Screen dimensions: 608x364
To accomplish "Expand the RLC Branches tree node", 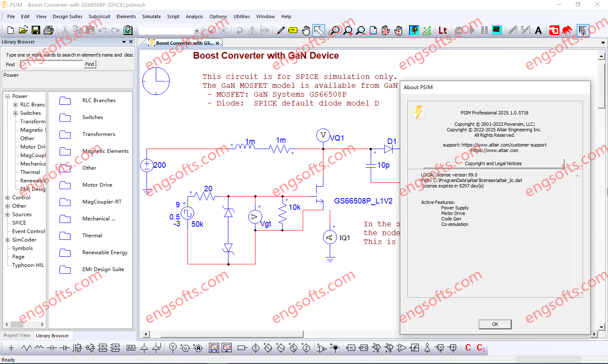I will point(15,105).
